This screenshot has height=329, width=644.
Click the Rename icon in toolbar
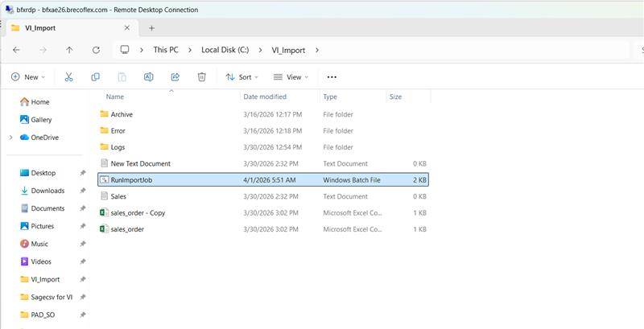tap(149, 77)
